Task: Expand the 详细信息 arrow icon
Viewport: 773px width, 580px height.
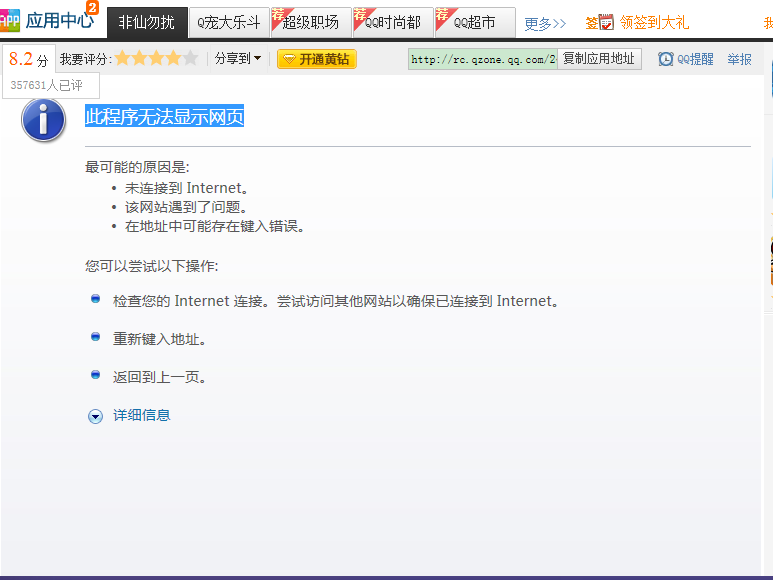Action: [x=95, y=416]
